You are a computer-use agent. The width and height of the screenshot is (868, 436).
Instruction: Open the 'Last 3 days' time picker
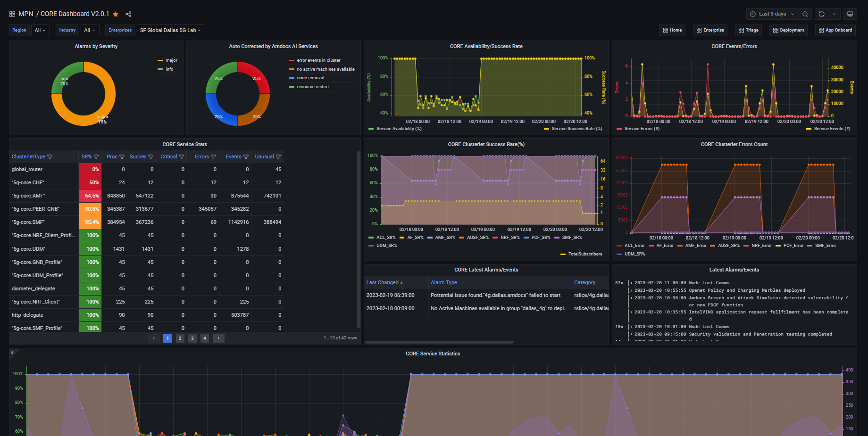pyautogui.click(x=772, y=14)
